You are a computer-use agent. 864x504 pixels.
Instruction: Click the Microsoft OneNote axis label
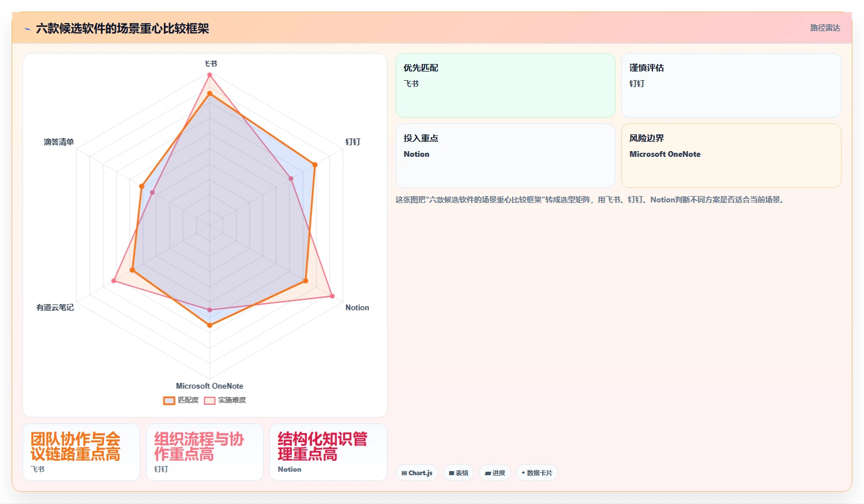(x=209, y=386)
